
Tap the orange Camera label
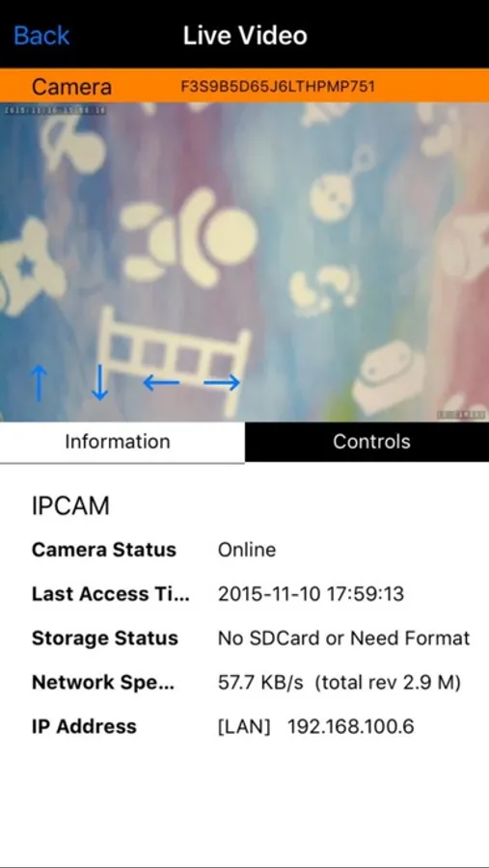[71, 87]
